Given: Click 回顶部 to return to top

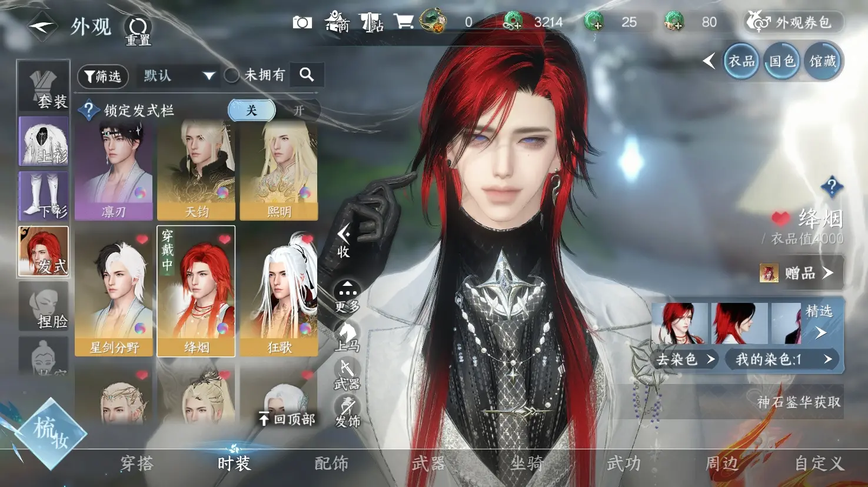Looking at the screenshot, I should click(287, 419).
